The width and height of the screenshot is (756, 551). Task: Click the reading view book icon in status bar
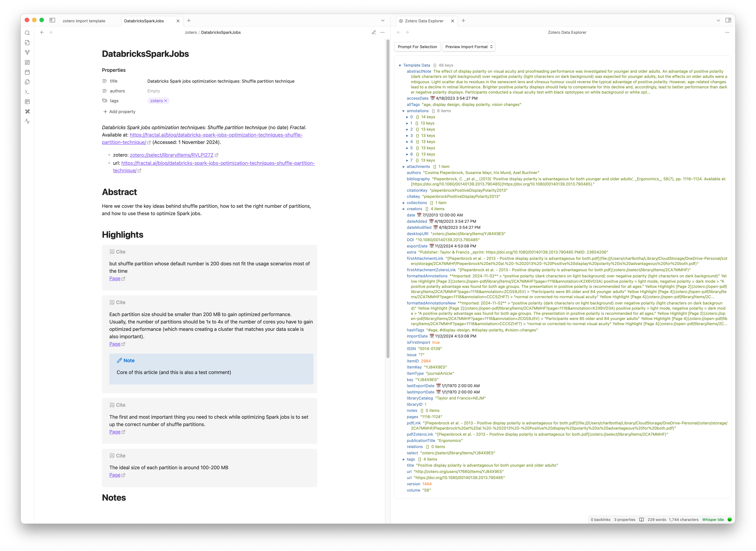tap(641, 520)
